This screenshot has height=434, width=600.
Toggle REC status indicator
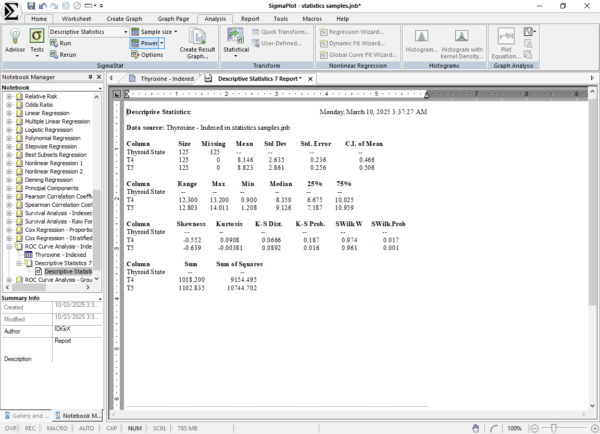coord(30,428)
